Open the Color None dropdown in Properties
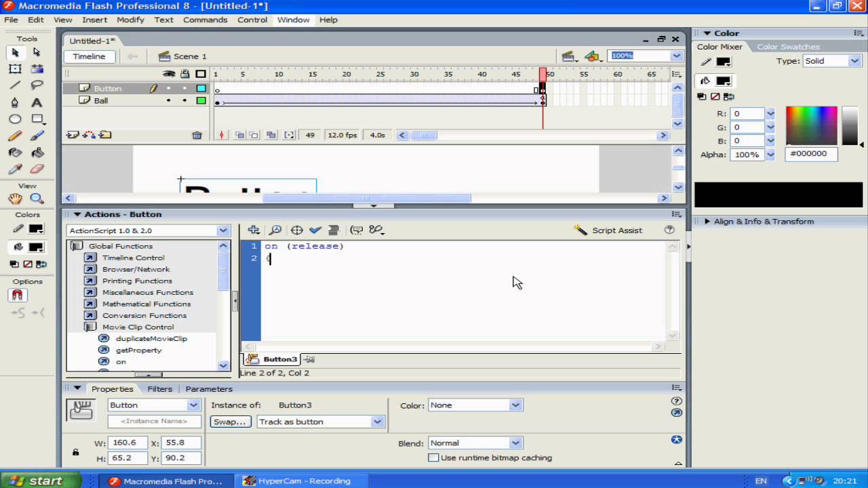The width and height of the screenshot is (868, 488). [x=515, y=405]
